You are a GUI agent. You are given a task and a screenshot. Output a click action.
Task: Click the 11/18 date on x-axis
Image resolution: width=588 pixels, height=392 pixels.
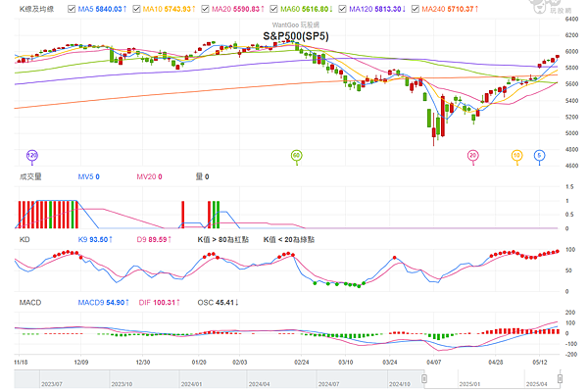point(21,362)
